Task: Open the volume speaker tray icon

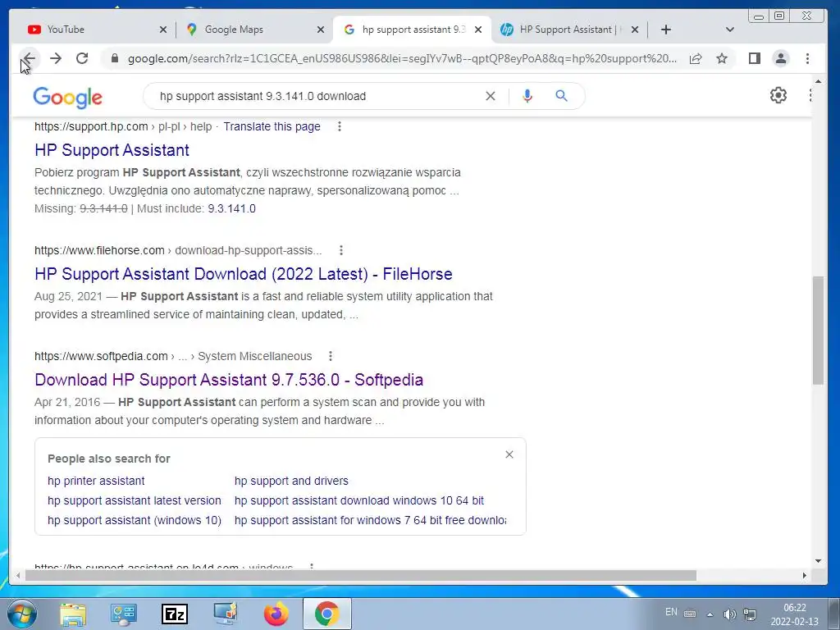Action: coord(729,614)
